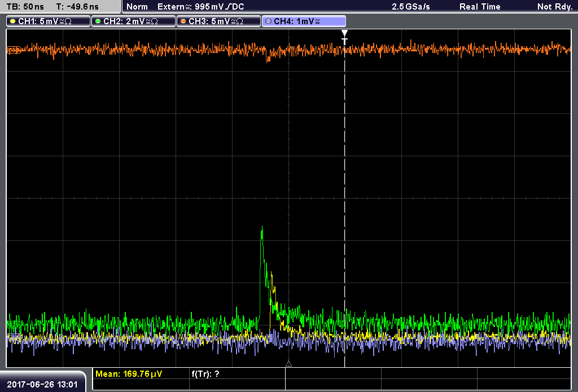Viewport: 578px width, 392px height.
Task: Select the CH1: 5 mV channel tab
Action: point(49,21)
